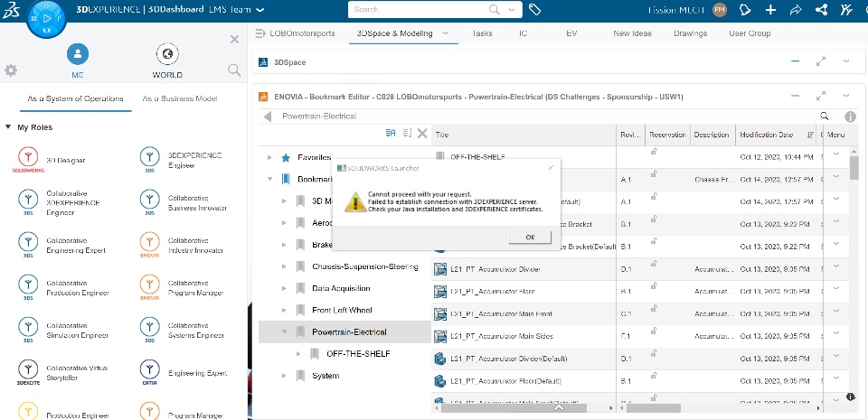Toggle reservation lock on L21_PT_Accumulator Divider(Default) row

pos(654,352)
